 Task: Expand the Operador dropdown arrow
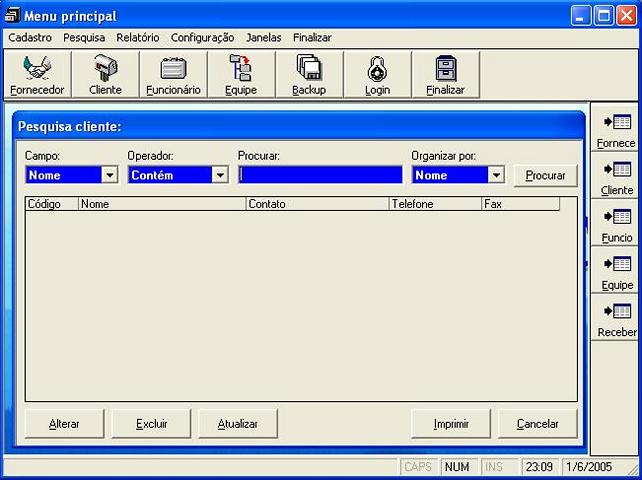click(x=220, y=175)
